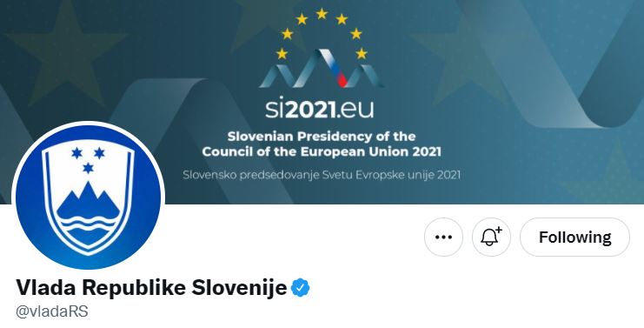Screen dimensions: 644x328
Task: Click the Following button to unfollow
Action: click(x=574, y=238)
